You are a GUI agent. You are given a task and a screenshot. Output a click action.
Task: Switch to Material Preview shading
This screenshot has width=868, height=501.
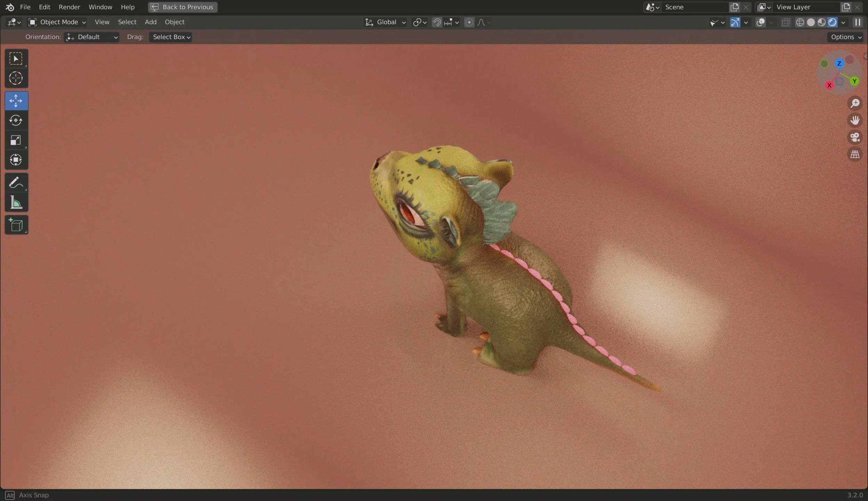(821, 22)
